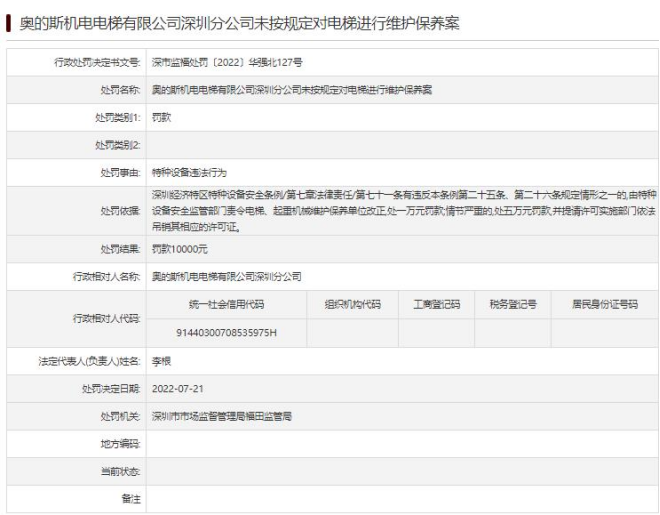This screenshot has height=515, width=660.
Task: Click the 处罚类别2 label
Action: (x=118, y=145)
